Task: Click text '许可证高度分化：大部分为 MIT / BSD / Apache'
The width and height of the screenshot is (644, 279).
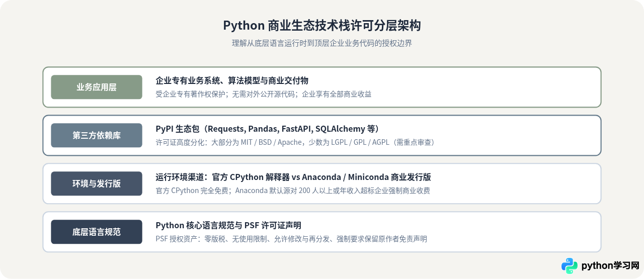Action: pos(228,142)
